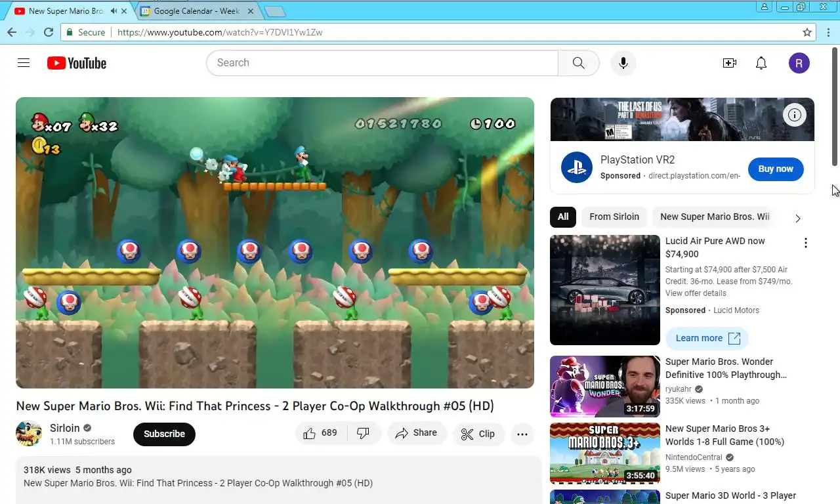Start voice search with microphone icon
The width and height of the screenshot is (840, 504).
(x=623, y=63)
